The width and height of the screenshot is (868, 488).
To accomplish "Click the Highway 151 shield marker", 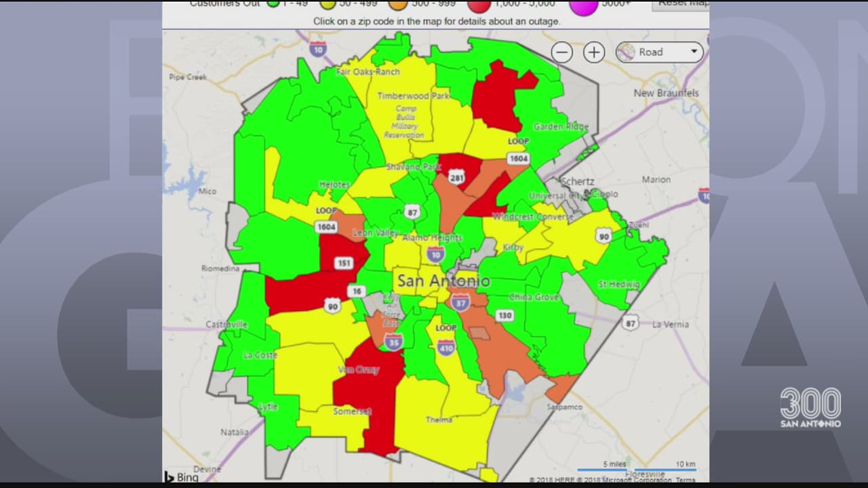I will click(343, 263).
